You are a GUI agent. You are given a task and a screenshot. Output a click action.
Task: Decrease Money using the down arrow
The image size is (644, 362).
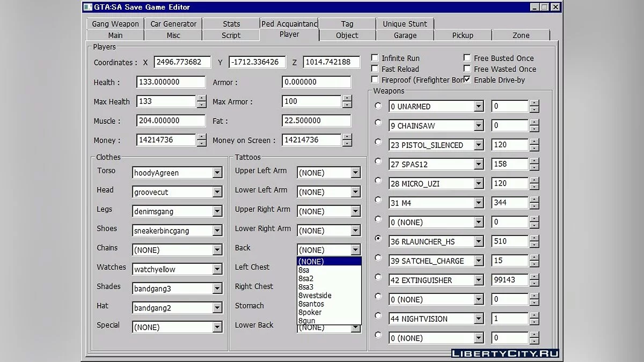[201, 143]
